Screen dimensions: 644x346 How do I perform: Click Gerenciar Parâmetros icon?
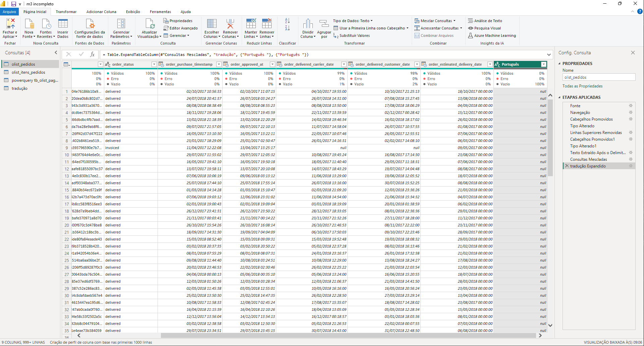point(121,24)
